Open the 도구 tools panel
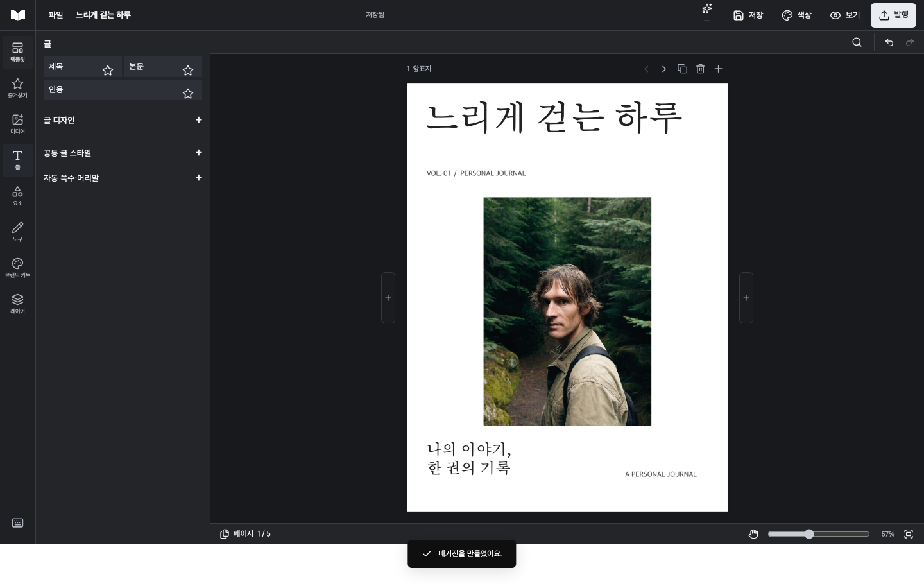 tap(17, 232)
